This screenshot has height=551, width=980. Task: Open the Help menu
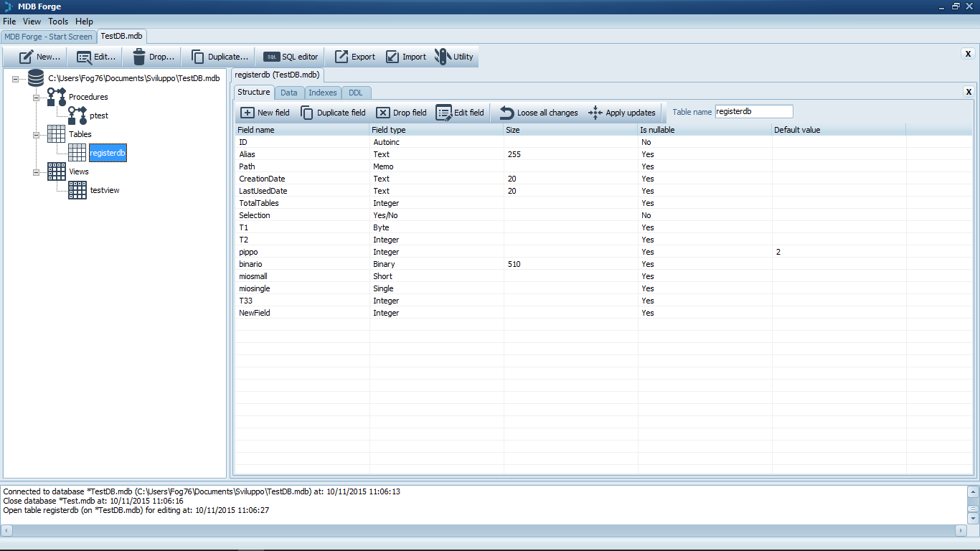pos(84,22)
